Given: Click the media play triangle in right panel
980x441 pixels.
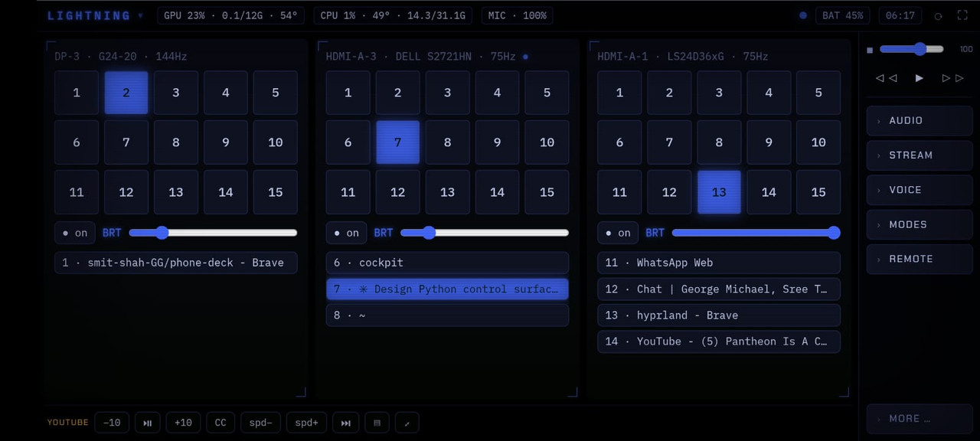Looking at the screenshot, I should 920,78.
